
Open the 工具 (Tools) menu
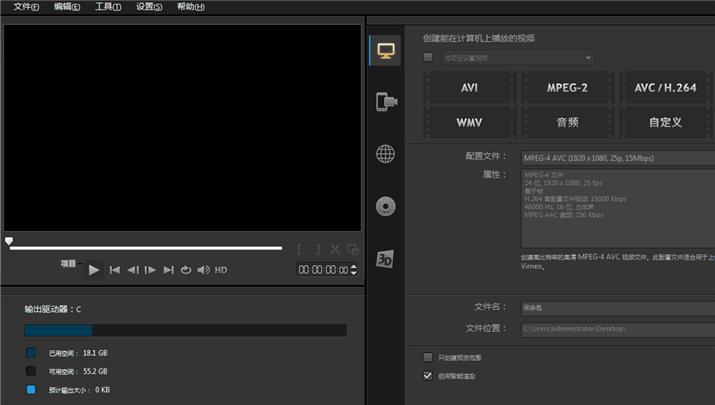click(x=108, y=7)
